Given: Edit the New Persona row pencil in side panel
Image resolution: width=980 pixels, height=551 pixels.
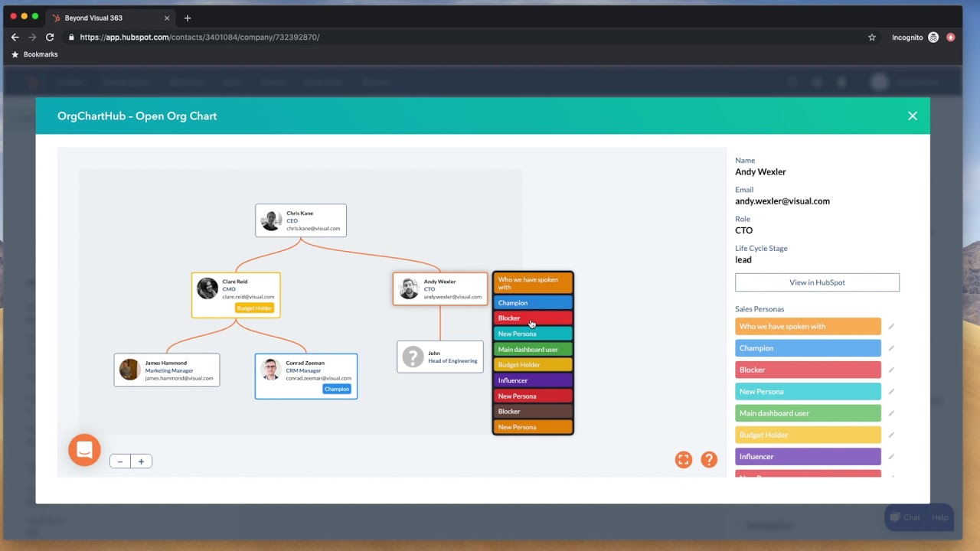Looking at the screenshot, I should [x=891, y=392].
